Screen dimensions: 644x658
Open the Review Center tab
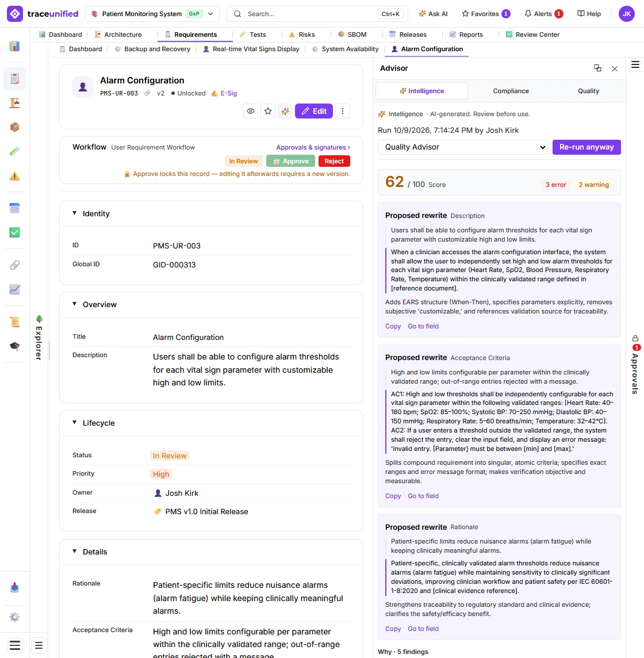point(533,35)
